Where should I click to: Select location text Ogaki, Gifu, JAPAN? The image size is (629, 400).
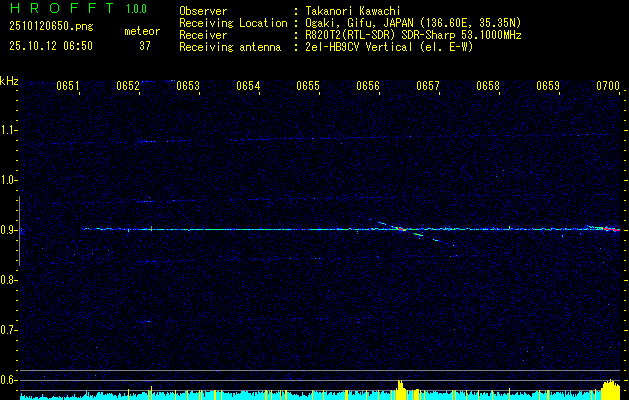(357, 23)
